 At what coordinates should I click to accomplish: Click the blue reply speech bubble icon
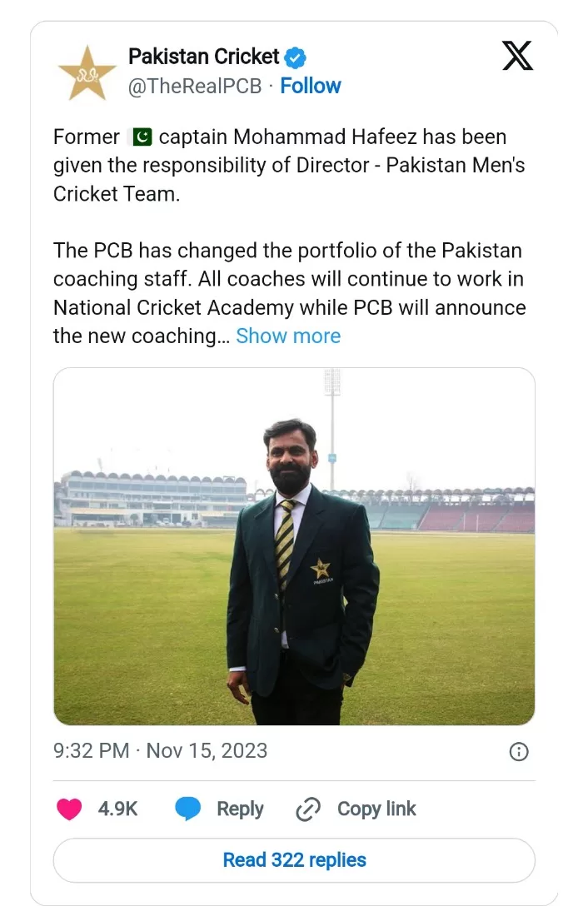tap(188, 809)
